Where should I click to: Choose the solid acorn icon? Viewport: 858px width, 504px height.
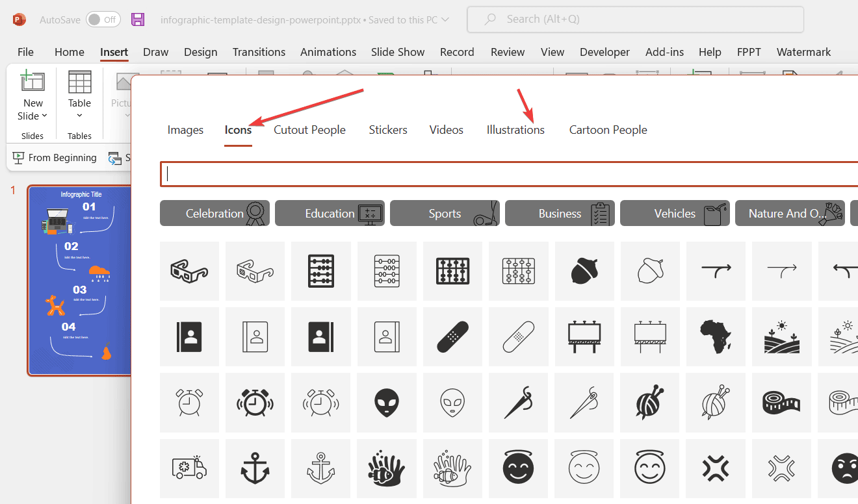pos(584,271)
